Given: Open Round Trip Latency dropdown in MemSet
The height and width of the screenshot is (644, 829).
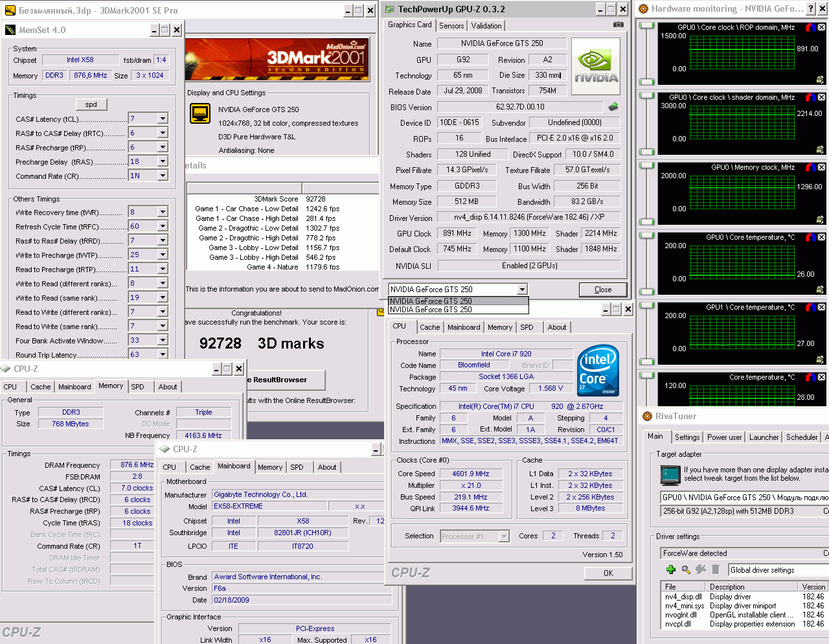Looking at the screenshot, I should click(163, 354).
